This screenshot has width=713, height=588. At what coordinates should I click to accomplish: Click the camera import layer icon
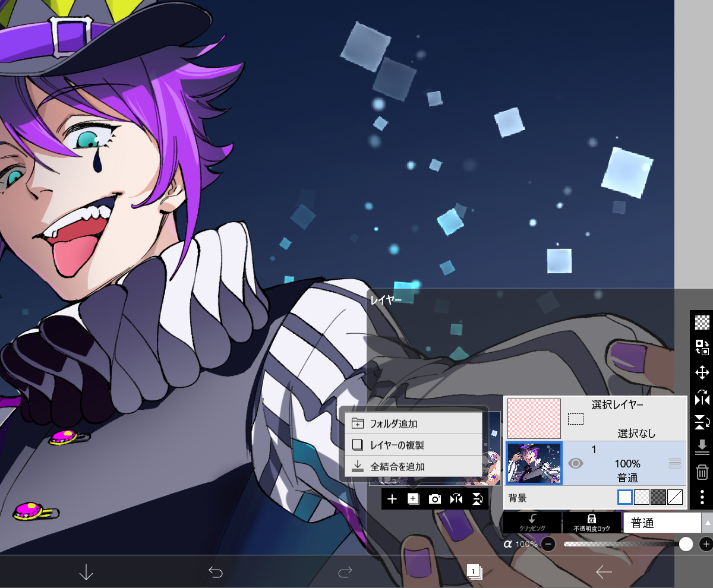pyautogui.click(x=435, y=499)
